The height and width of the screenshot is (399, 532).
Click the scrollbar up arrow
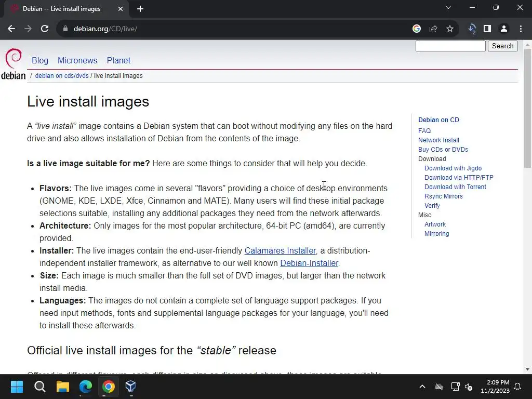click(527, 45)
